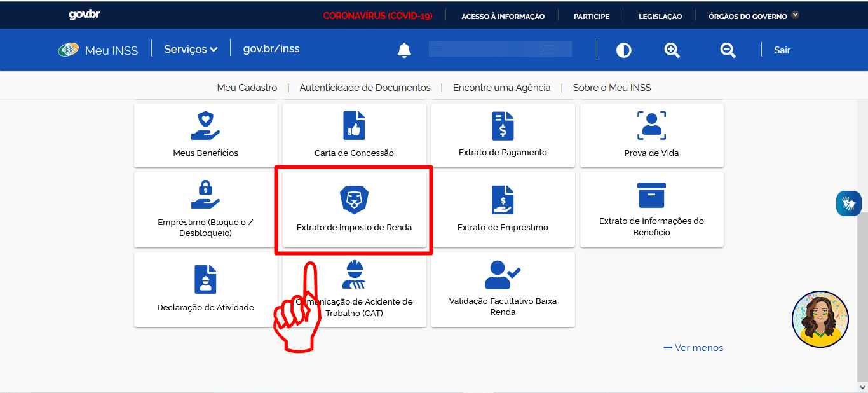The image size is (868, 393).
Task: Toggle high contrast mode icon
Action: (x=624, y=50)
